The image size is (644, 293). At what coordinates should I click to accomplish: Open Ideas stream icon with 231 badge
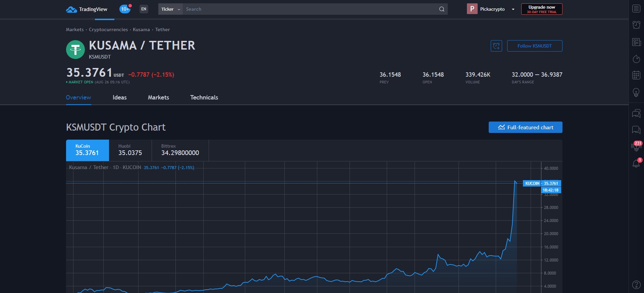click(x=636, y=146)
